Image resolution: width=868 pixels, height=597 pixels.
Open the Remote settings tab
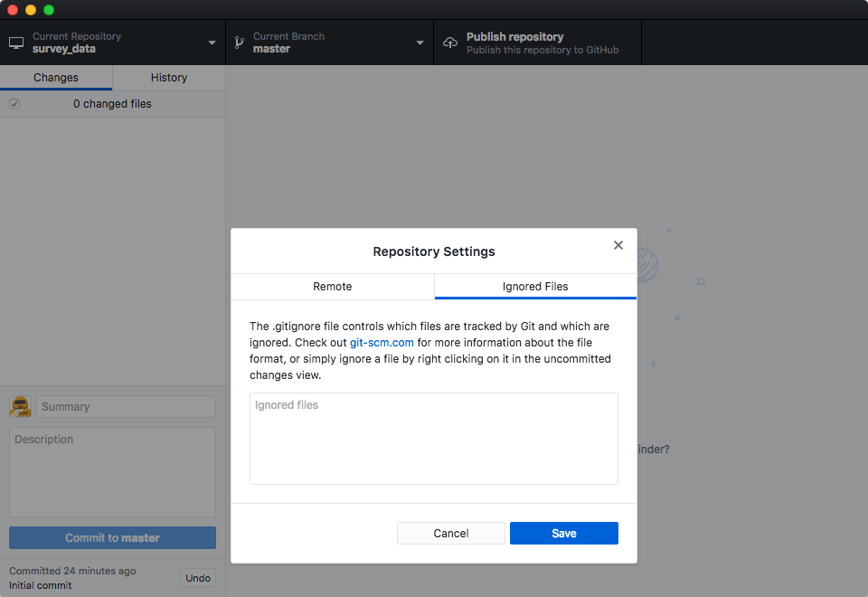coord(333,286)
